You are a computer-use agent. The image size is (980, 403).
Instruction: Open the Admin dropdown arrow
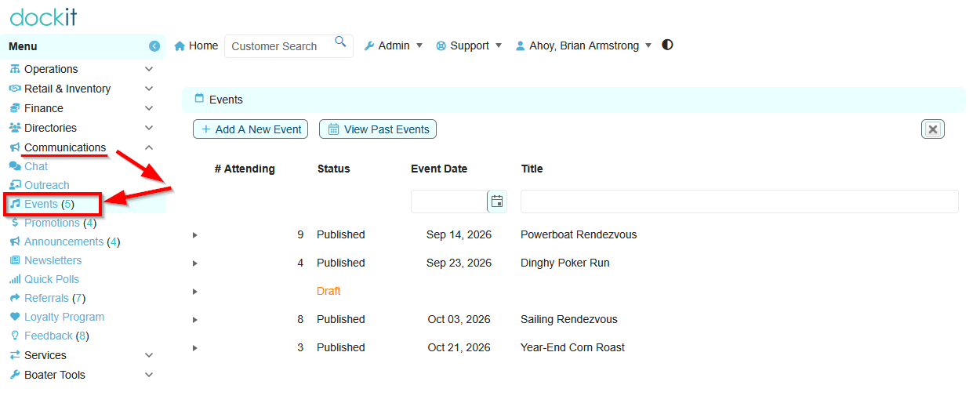[419, 46]
